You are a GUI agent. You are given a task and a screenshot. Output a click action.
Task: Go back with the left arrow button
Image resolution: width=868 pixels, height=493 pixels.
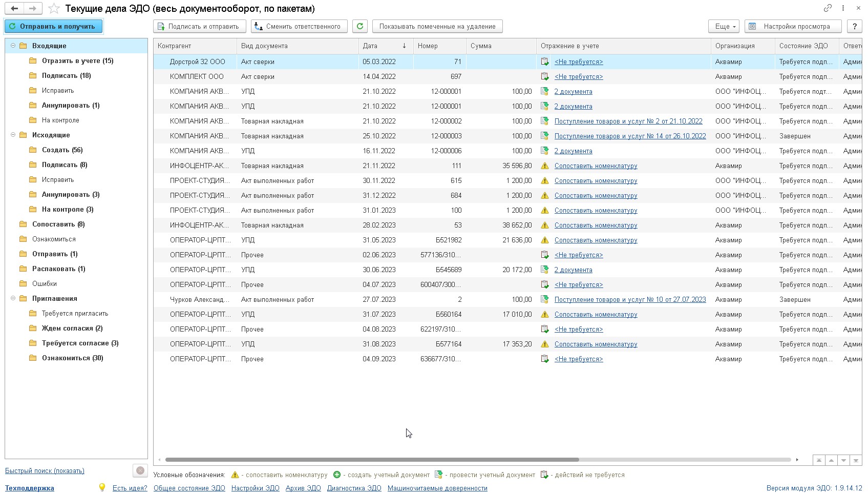click(14, 8)
